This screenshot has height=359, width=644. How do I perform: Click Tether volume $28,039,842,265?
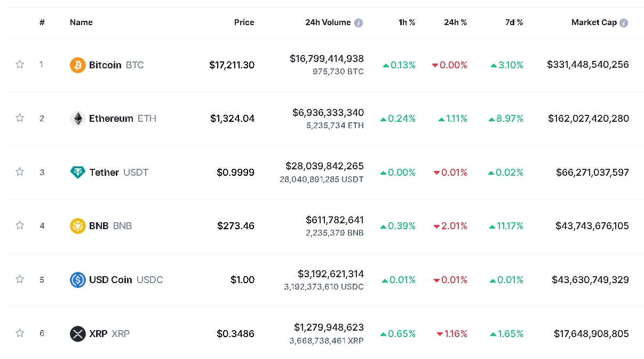coord(325,166)
